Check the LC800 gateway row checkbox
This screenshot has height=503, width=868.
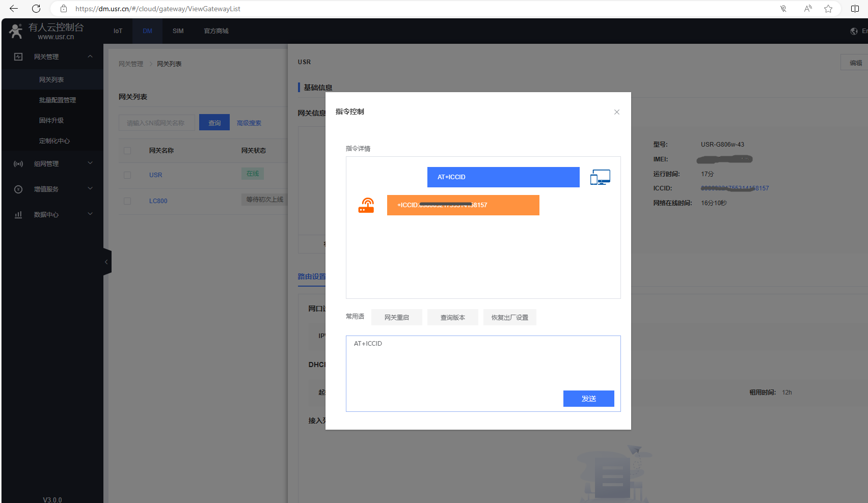(x=127, y=201)
